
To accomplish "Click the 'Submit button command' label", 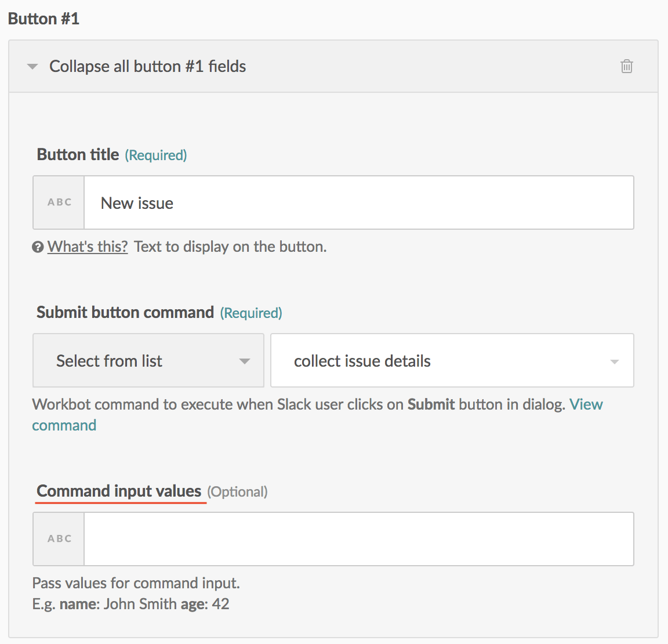I will tap(125, 312).
